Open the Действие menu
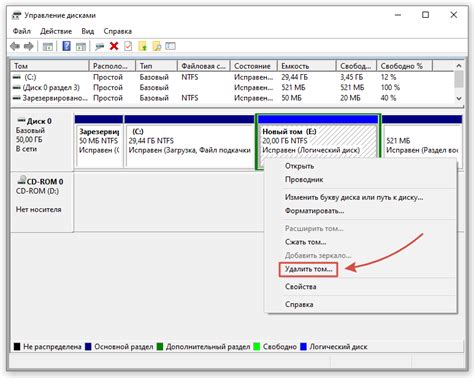 (56, 31)
